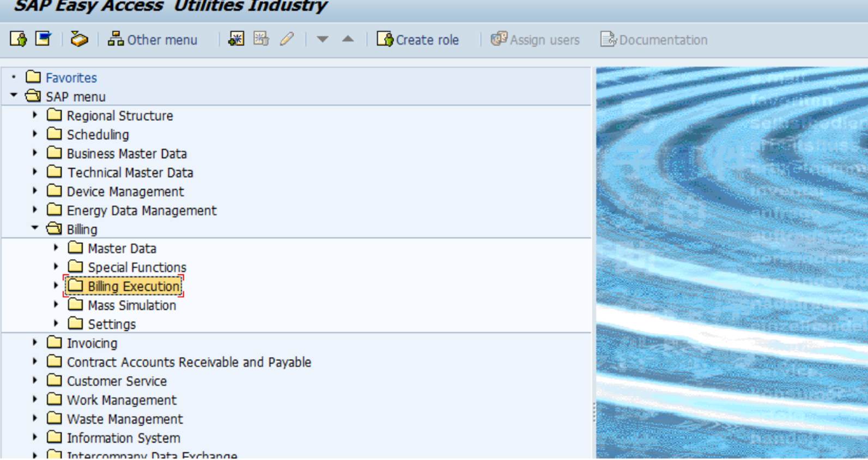Select Contract Accounts Receivable and Payable label
Viewport: 868px width, 460px height.
click(189, 363)
